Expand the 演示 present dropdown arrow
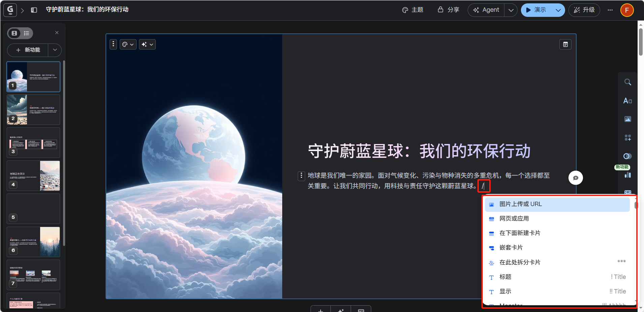 pyautogui.click(x=558, y=10)
